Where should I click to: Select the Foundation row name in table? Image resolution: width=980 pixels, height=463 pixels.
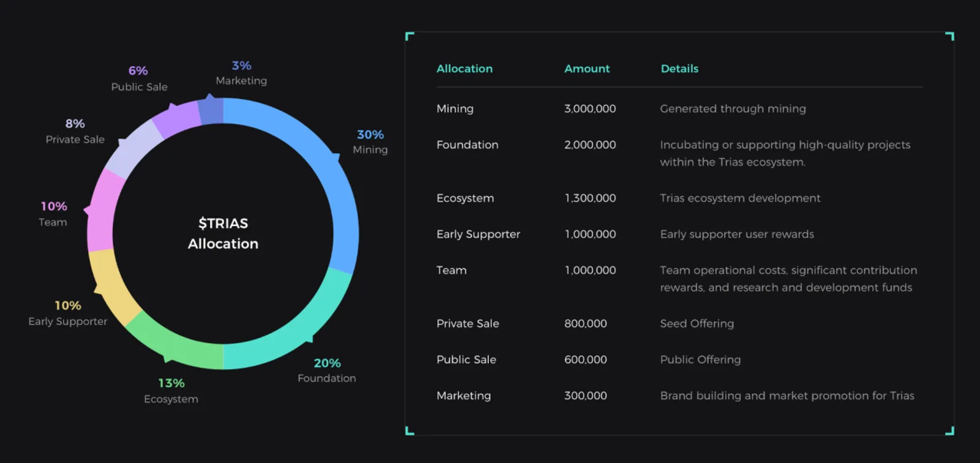[x=467, y=145]
